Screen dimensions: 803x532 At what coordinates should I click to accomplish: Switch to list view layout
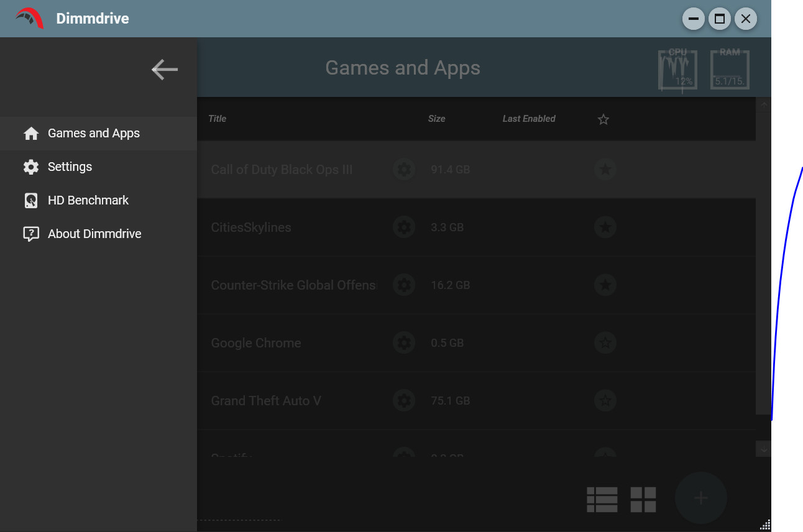(x=602, y=498)
